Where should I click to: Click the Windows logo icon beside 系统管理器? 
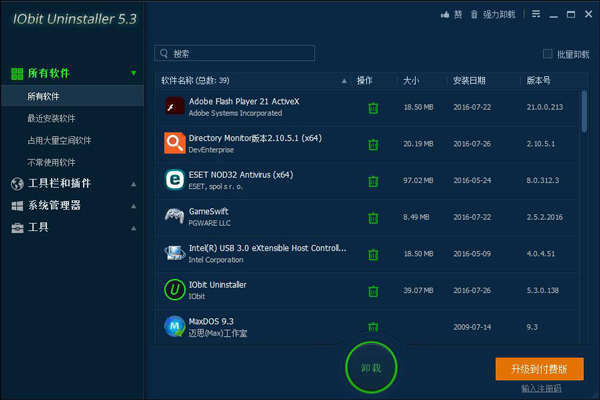pos(17,206)
